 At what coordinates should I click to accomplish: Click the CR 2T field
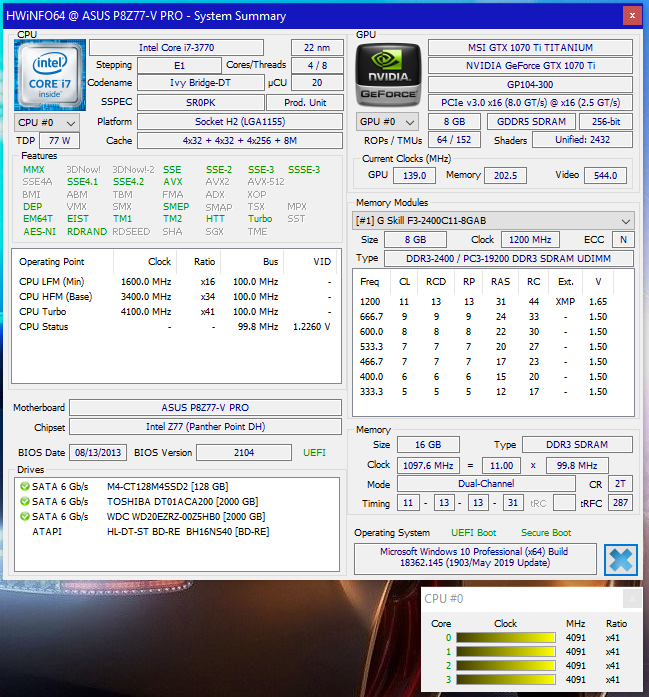(620, 484)
